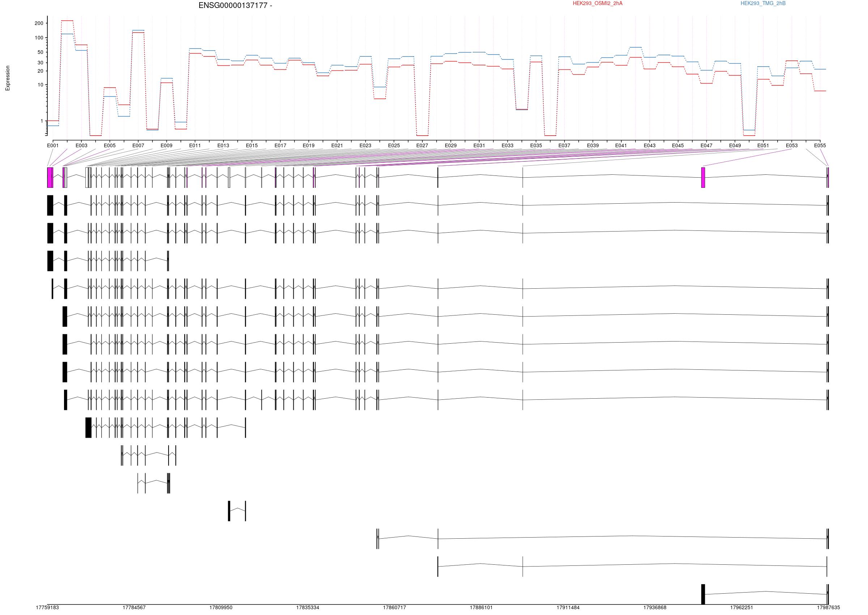The height and width of the screenshot is (615, 868).
Task: Click the wide black exon of the bottom transcript
Action: (x=703, y=594)
